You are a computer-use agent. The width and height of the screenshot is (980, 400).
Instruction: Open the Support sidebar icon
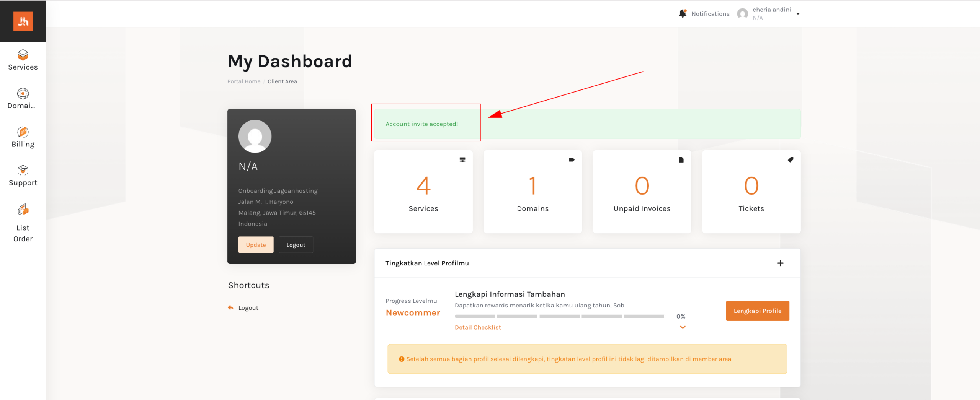click(x=23, y=171)
